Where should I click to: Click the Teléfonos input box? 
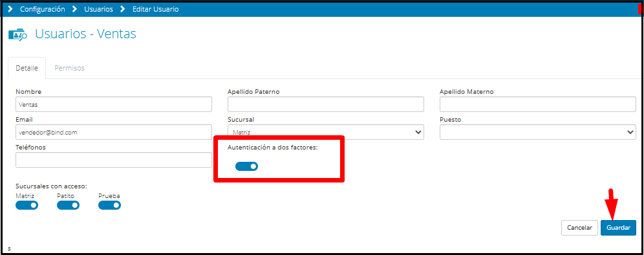[114, 160]
